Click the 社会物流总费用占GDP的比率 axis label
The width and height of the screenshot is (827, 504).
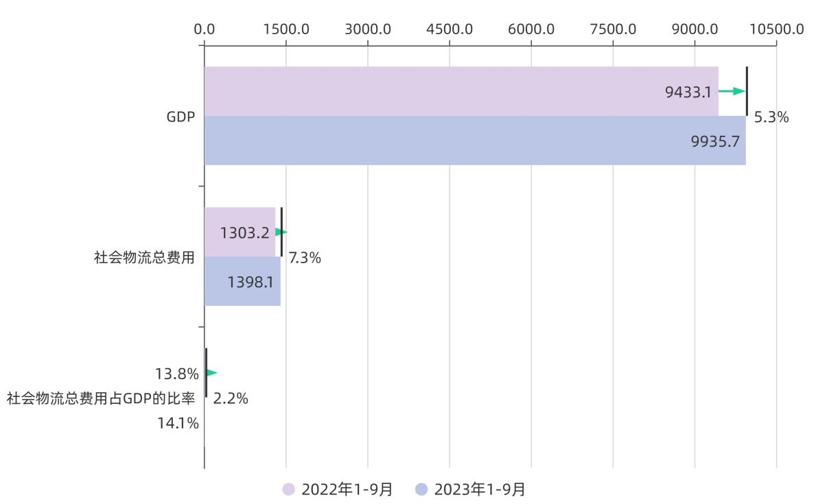102,398
